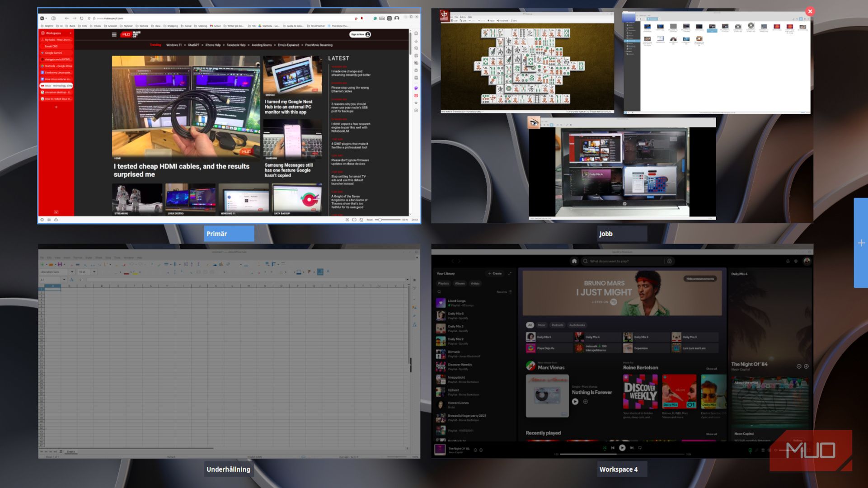Click the Create button in Spotify's Your Library
This screenshot has height=488, width=868.
[x=495, y=273]
